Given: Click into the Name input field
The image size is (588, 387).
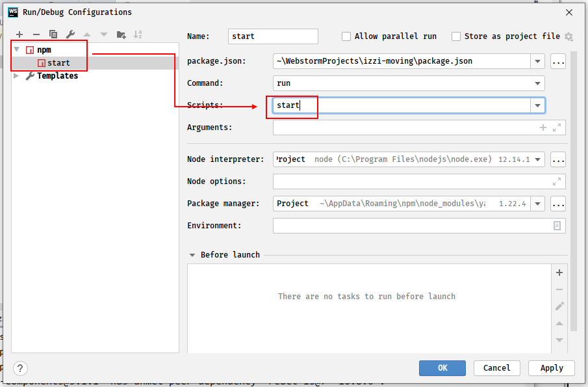Looking at the screenshot, I should 273,36.
